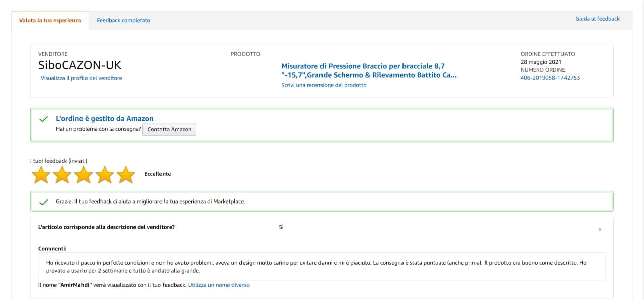Viewport: 644px width, 300px height.
Task: Switch to Valuta la tua esperienza tab
Action: (x=50, y=20)
